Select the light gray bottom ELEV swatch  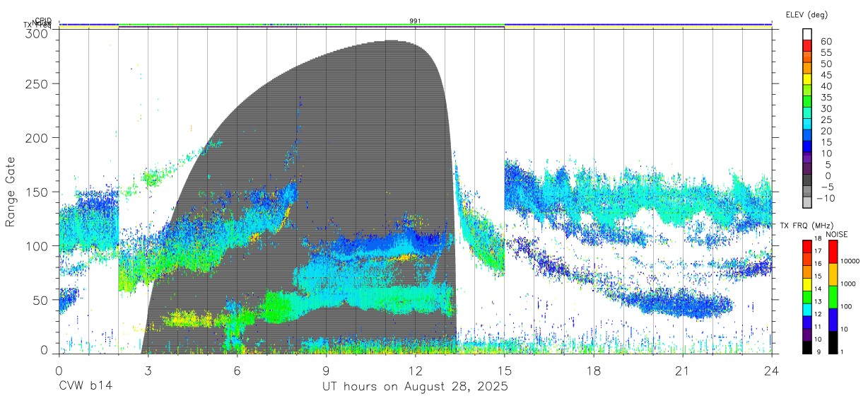tap(807, 202)
